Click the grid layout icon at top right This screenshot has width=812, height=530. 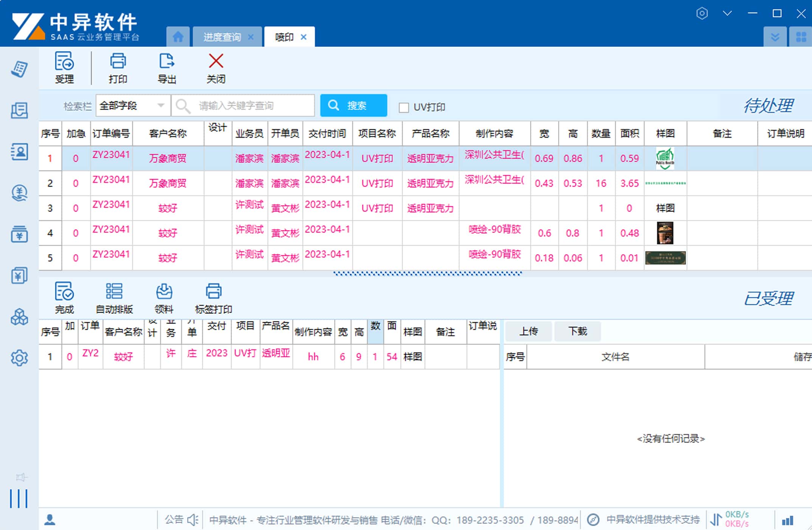pos(801,37)
